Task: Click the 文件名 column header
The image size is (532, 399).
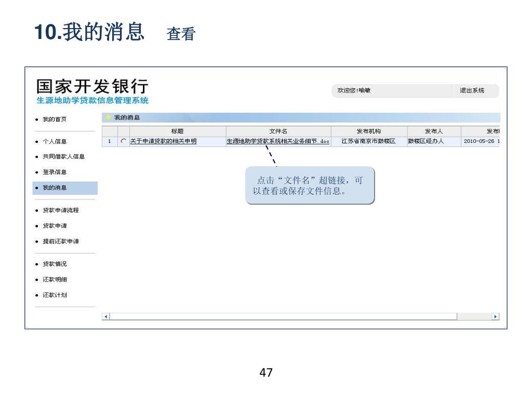Action: click(278, 131)
